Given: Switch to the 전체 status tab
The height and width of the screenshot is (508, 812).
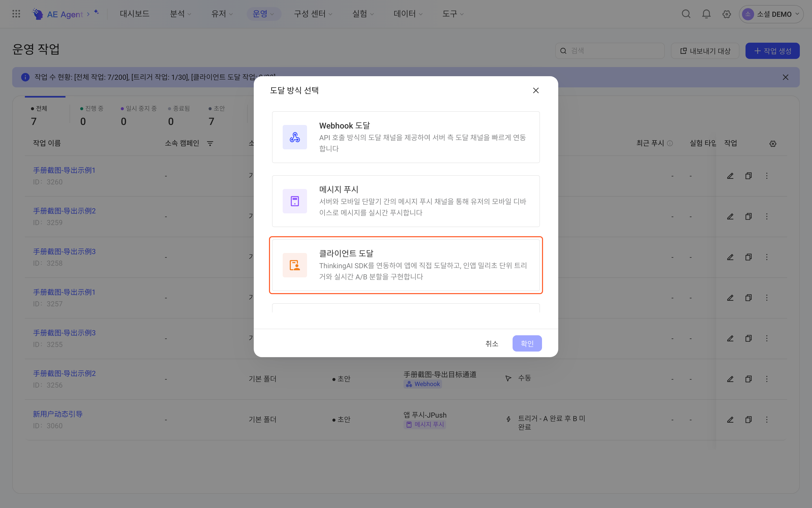Looking at the screenshot, I should [45, 115].
